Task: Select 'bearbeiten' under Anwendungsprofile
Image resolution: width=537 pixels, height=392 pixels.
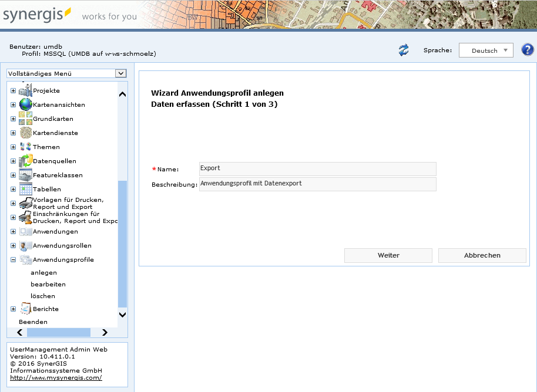Action: [48, 284]
